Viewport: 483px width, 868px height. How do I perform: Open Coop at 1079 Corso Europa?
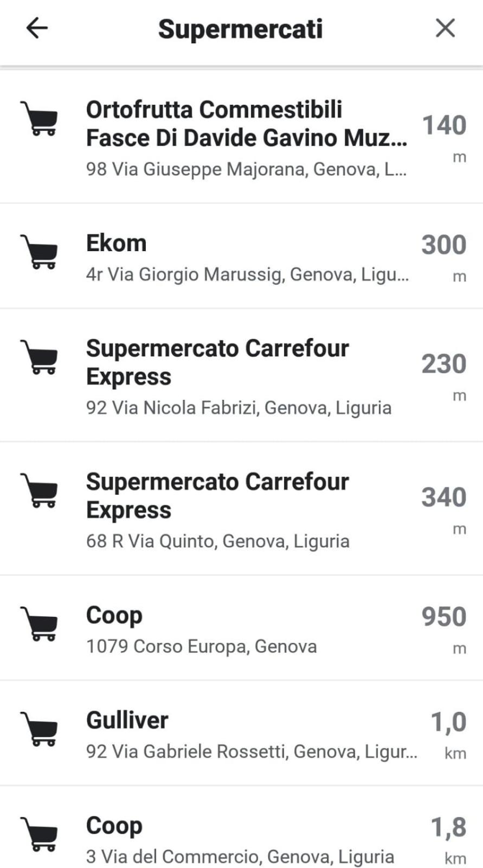[x=241, y=628]
